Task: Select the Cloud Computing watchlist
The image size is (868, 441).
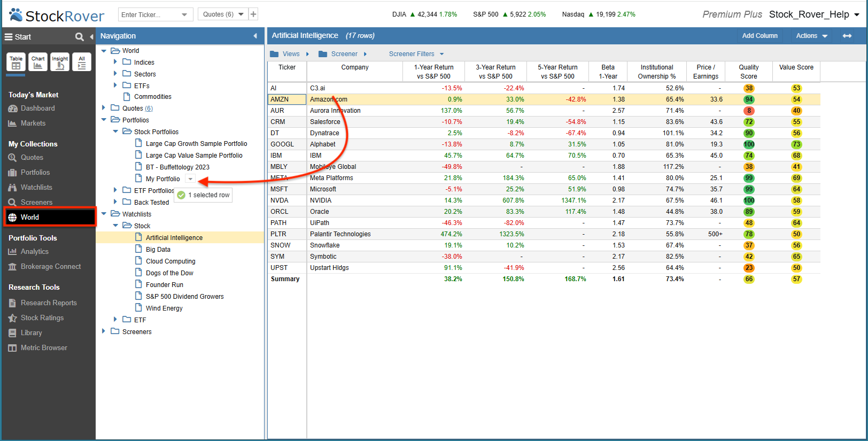Action: 170,261
